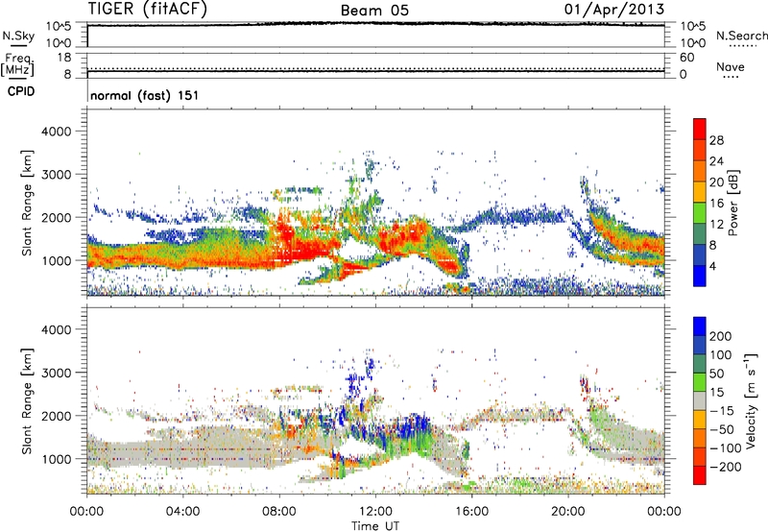
Task: Click the CPID row label
Action: click(21, 91)
